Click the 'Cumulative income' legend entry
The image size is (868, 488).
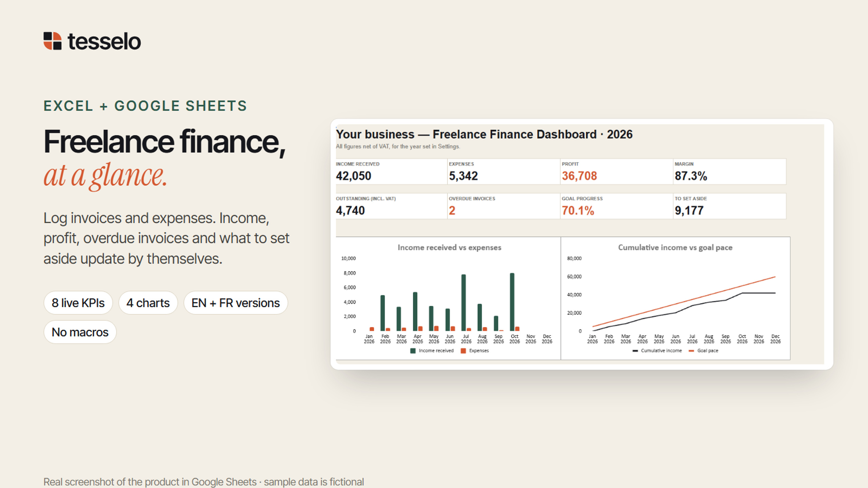(657, 351)
